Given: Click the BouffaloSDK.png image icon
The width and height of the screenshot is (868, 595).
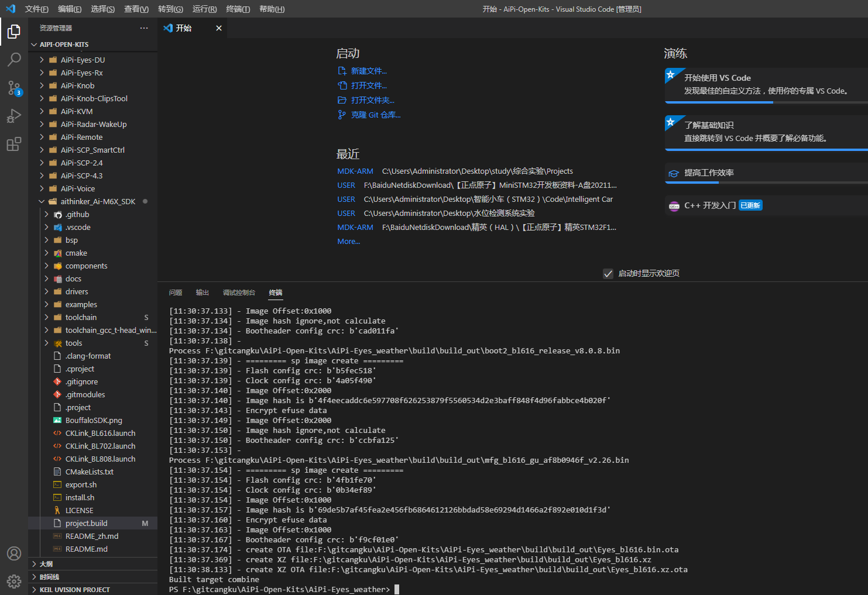Looking at the screenshot, I should (57, 421).
